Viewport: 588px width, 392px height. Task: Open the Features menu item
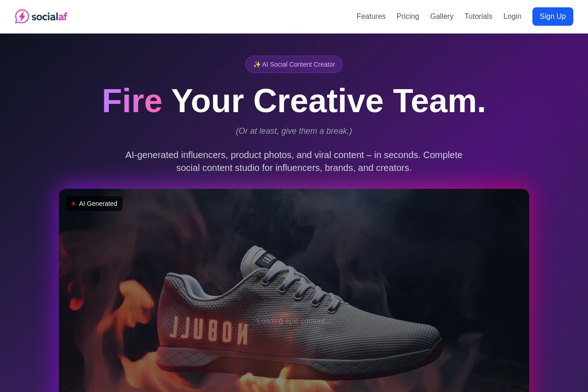point(371,17)
